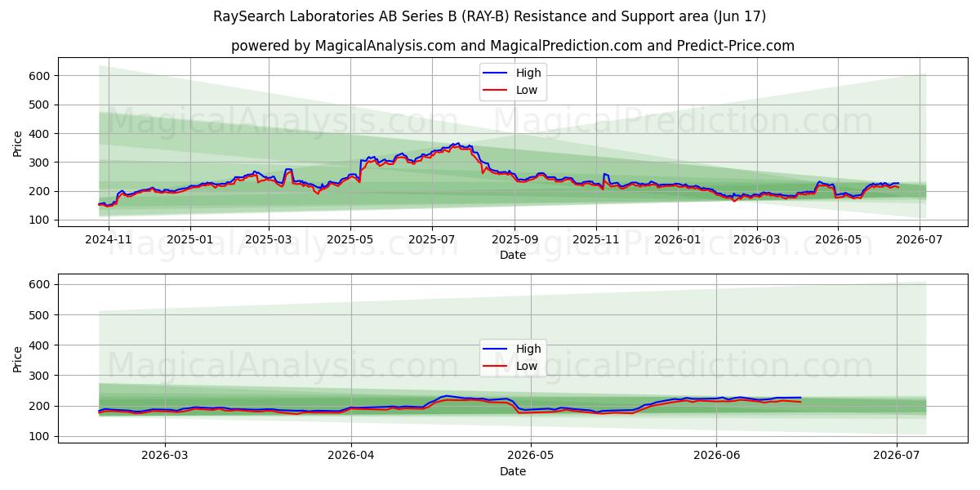Click the '2026-04' tick on bottom chart
Image resolution: width=980 pixels, height=490 pixels.
pyautogui.click(x=350, y=455)
